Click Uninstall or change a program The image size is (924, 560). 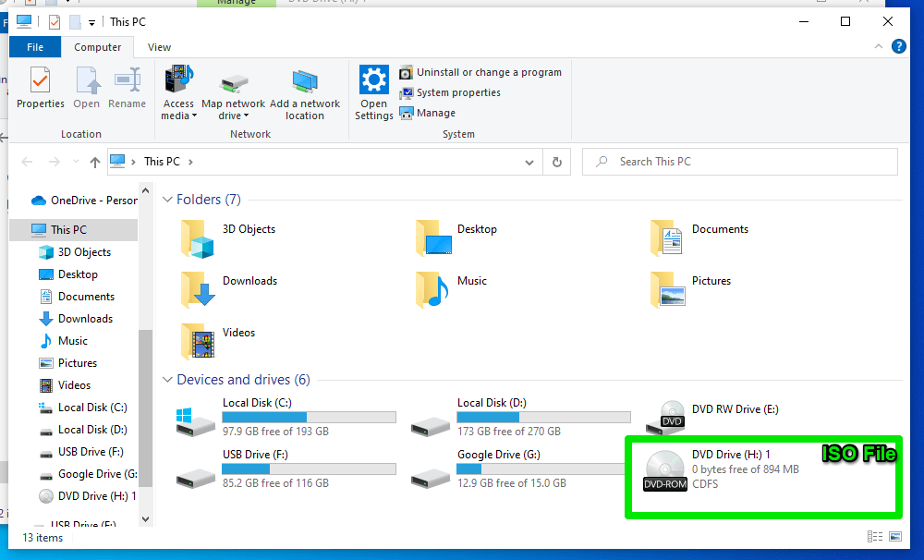[x=480, y=72]
